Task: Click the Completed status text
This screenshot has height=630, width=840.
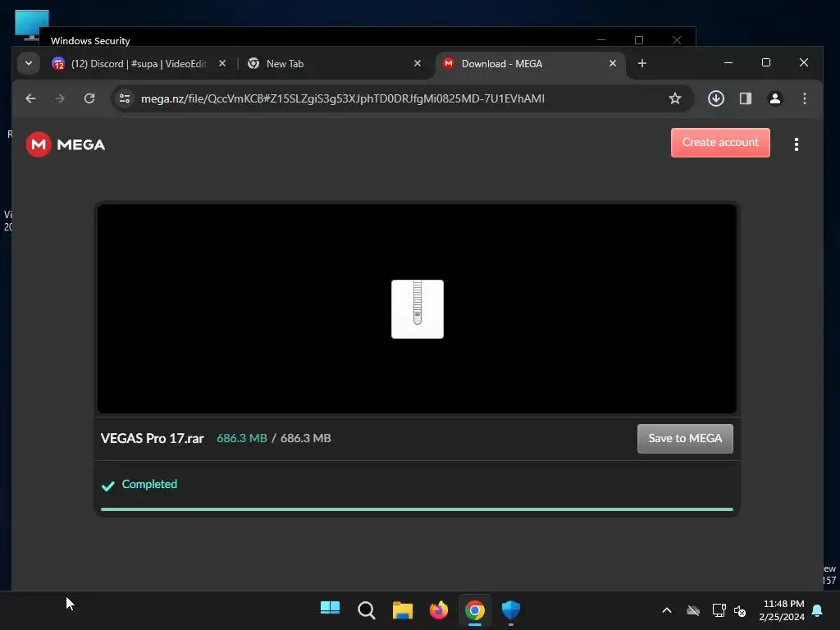Action: [x=149, y=484]
